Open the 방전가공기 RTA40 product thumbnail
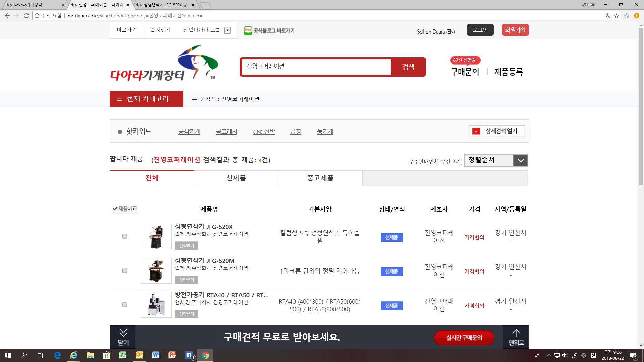644x362 pixels. click(156, 305)
